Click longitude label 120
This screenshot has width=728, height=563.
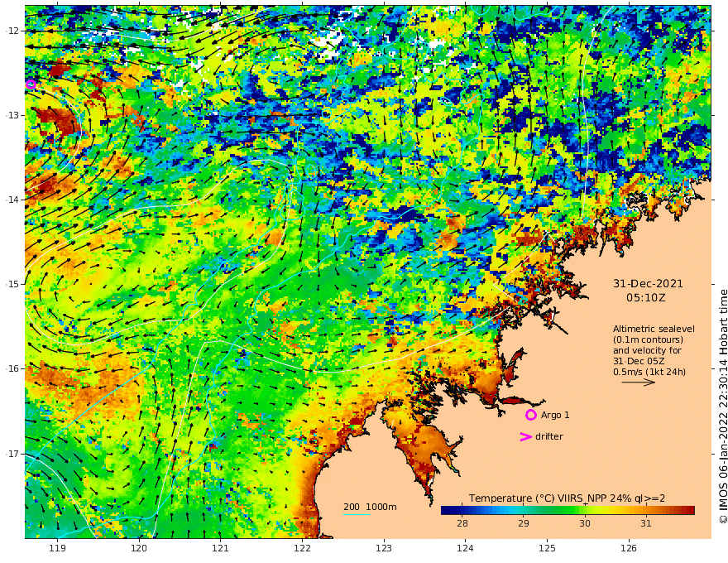(139, 549)
